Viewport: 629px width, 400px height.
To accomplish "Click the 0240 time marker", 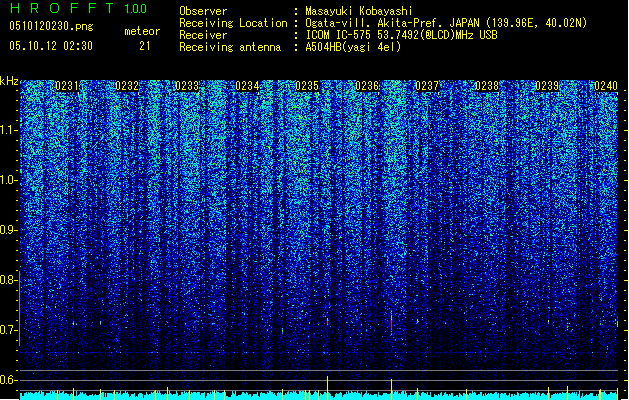I will tap(606, 86).
